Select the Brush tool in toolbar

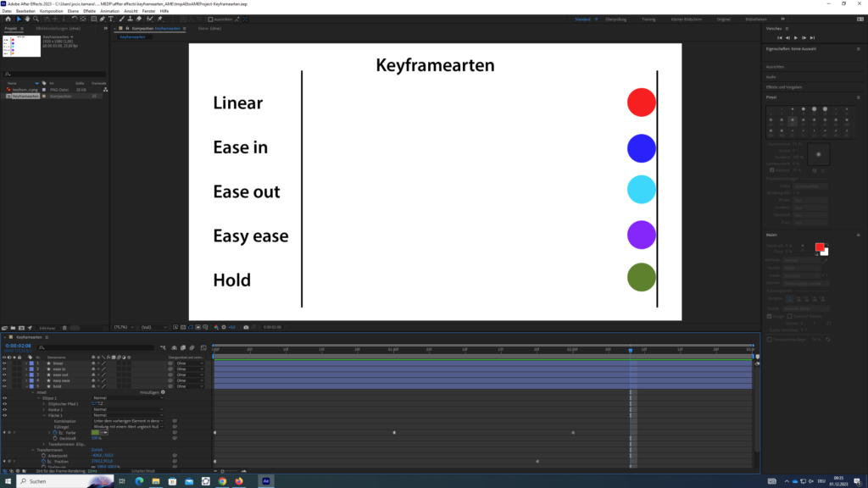tap(121, 18)
